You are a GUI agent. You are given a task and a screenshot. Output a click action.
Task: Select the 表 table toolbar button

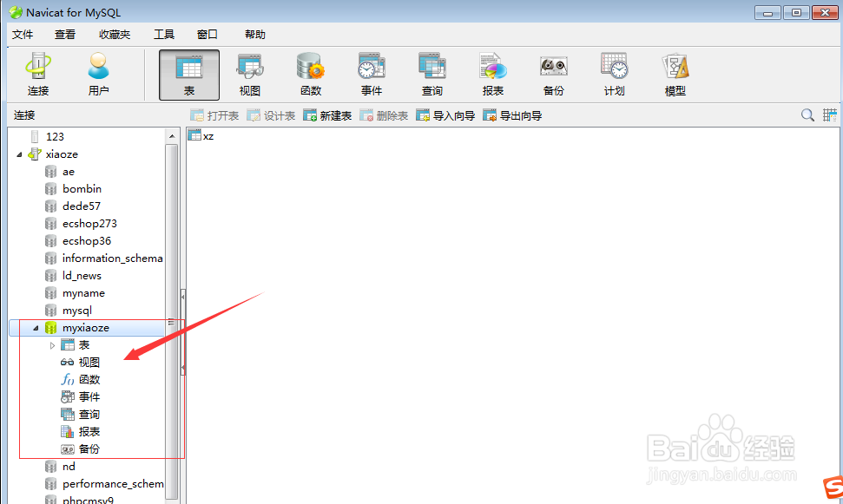(x=189, y=75)
